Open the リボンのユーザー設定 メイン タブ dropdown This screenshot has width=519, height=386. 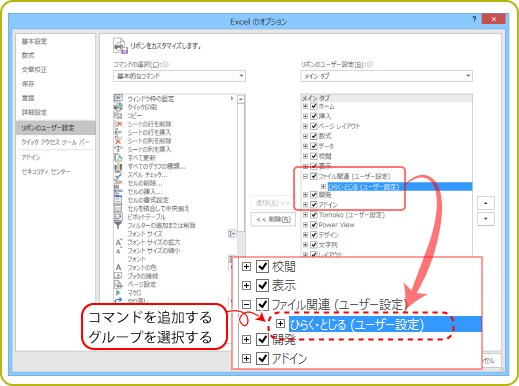click(x=386, y=76)
